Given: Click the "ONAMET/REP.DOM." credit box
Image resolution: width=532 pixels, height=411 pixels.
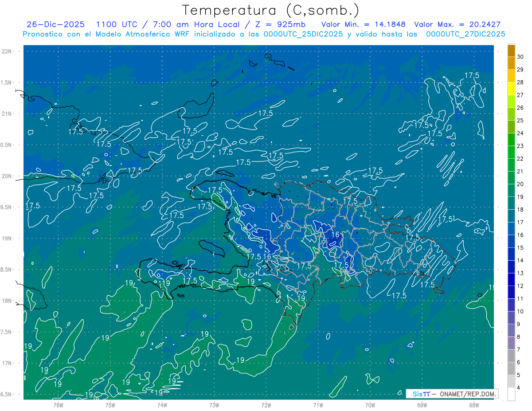Looking at the screenshot, I should 452,394.
